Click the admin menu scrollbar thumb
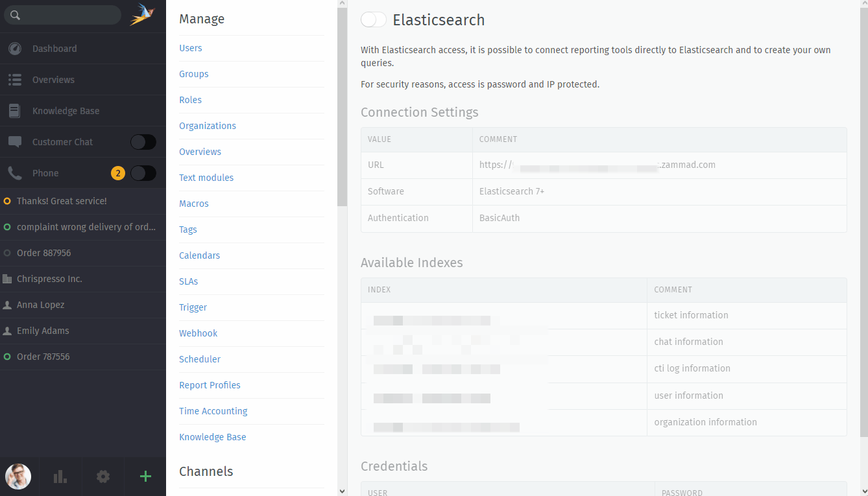Screen dimensions: 868x496 pos(342,107)
